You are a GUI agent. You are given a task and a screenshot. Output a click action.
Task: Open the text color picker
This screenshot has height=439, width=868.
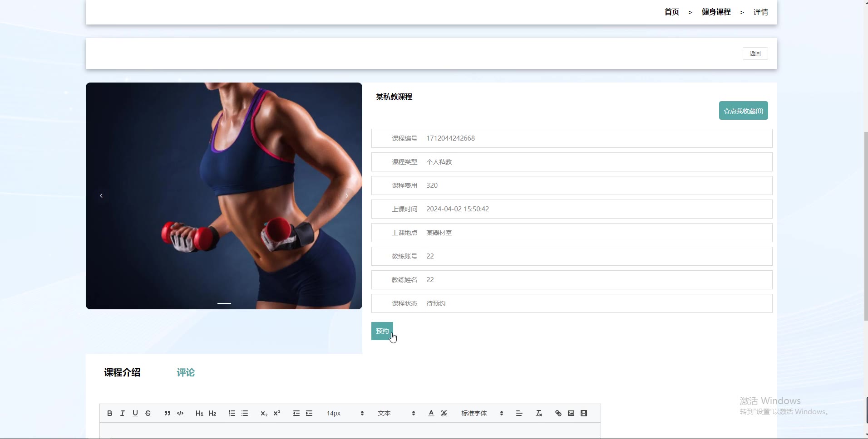(x=431, y=413)
